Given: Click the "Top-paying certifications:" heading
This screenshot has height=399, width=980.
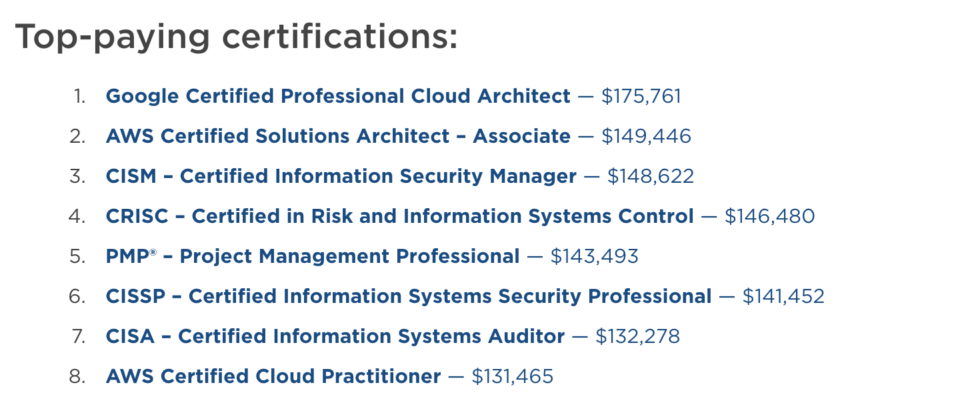Looking at the screenshot, I should click(x=237, y=37).
